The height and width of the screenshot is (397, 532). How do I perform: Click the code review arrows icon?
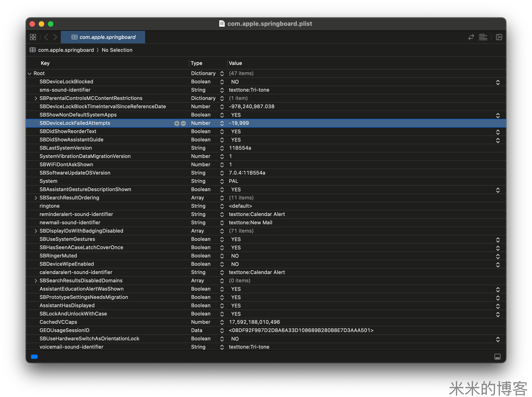[x=471, y=37]
